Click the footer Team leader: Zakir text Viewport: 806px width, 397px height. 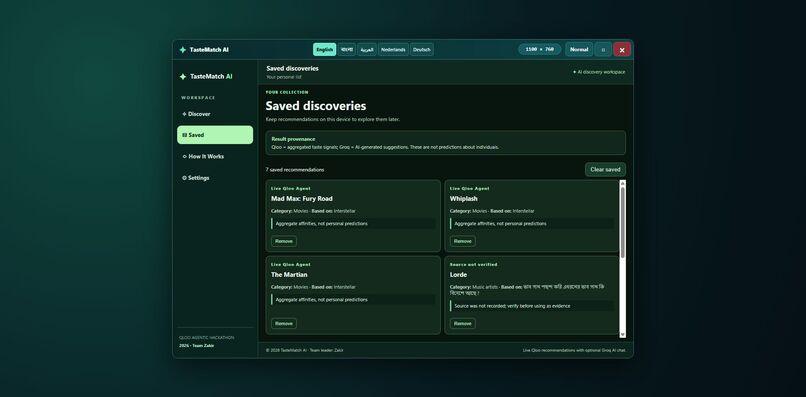pyautogui.click(x=326, y=350)
